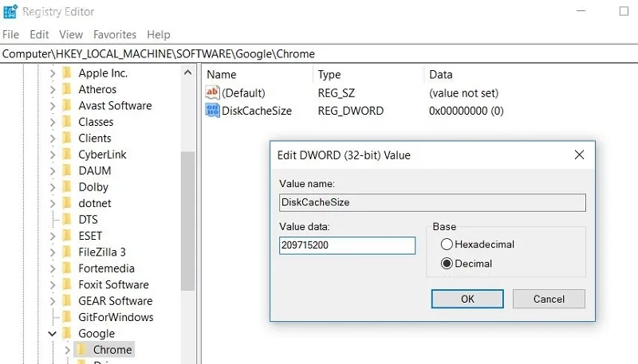Expand the Chrome registry key
This screenshot has height=364, width=638.
coord(67,350)
